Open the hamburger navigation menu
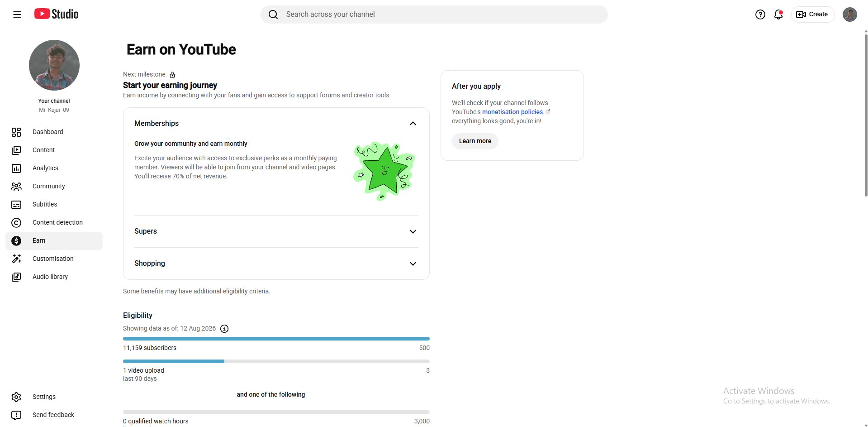868x427 pixels. click(17, 14)
